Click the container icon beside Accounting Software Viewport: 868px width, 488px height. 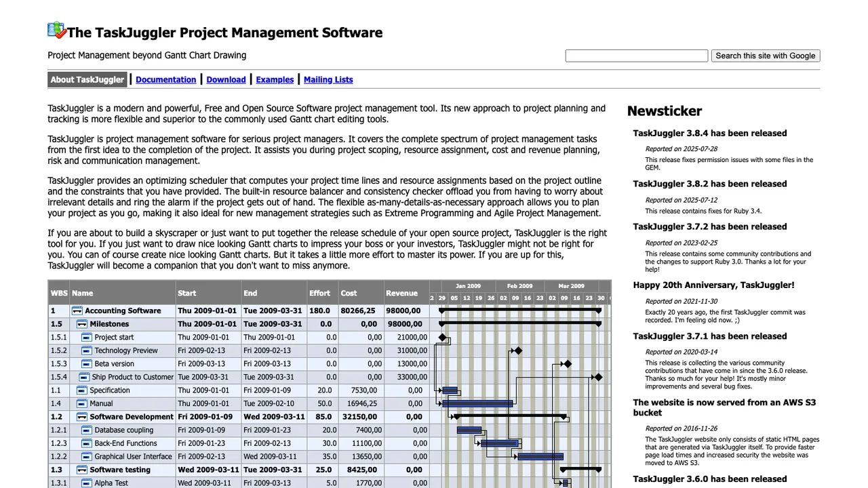coord(77,310)
